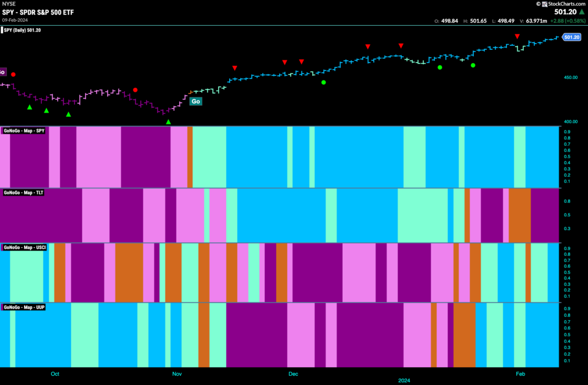Screen dimensions: 588x385
Task: Click the GoNoGo - Map - TLT label
Action: point(23,193)
